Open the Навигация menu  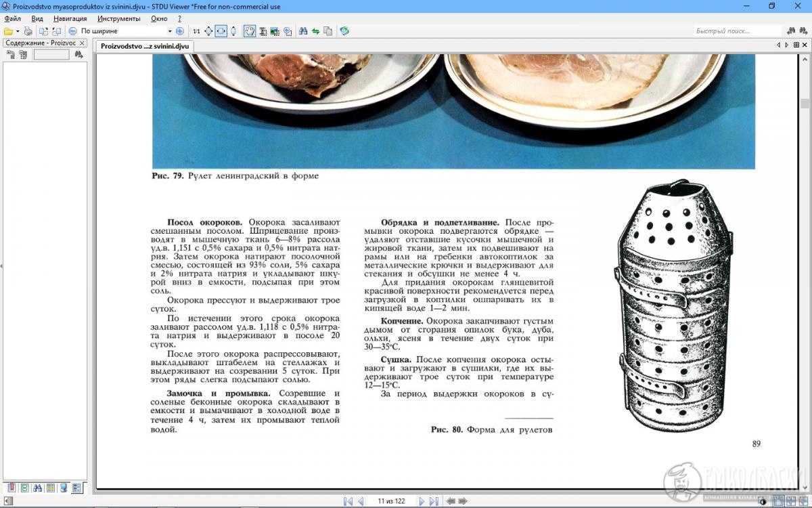tap(70, 18)
